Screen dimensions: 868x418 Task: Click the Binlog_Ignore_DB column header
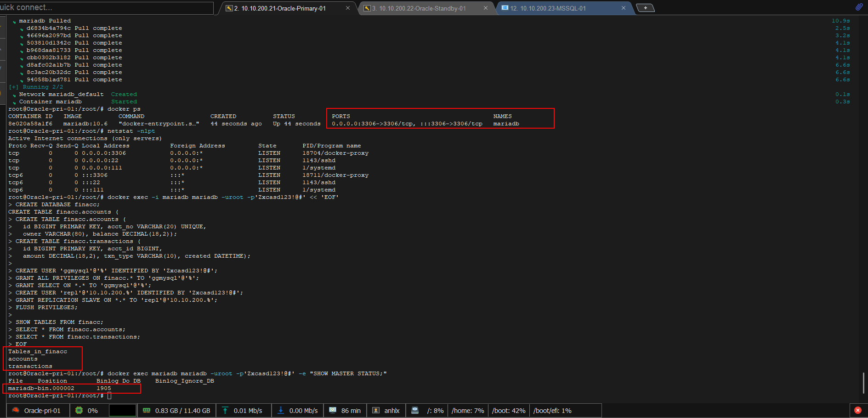[x=185, y=381]
